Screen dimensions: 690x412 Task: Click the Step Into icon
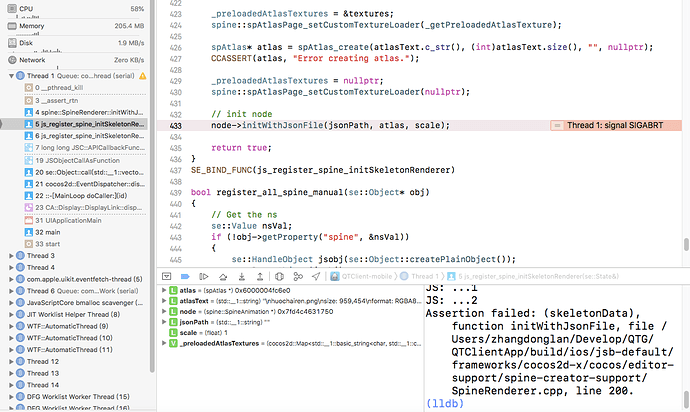click(x=242, y=276)
